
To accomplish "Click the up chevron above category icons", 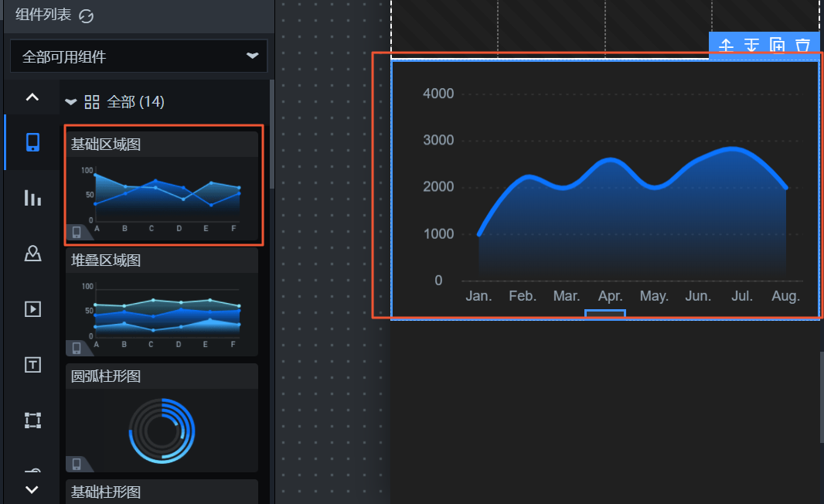I will coord(32,97).
